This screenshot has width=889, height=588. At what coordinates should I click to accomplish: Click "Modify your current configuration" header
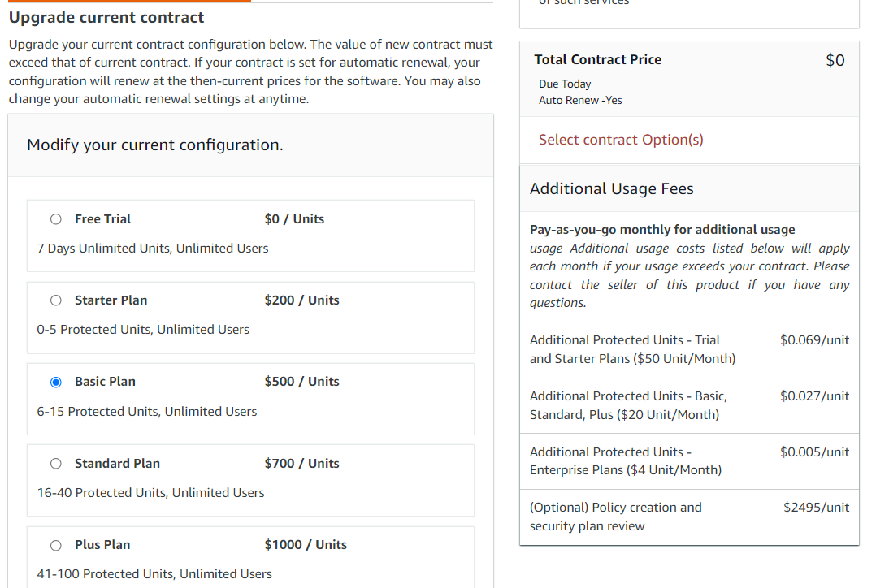tap(155, 145)
